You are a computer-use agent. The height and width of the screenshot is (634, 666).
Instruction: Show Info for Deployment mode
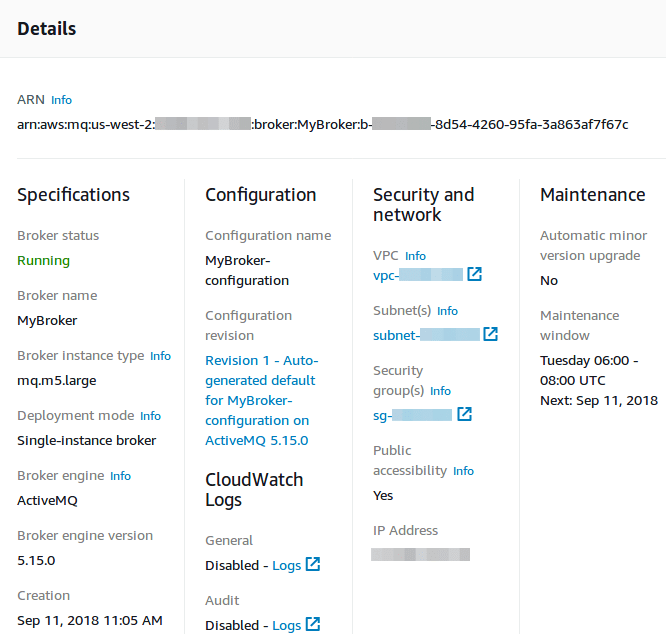(x=150, y=416)
